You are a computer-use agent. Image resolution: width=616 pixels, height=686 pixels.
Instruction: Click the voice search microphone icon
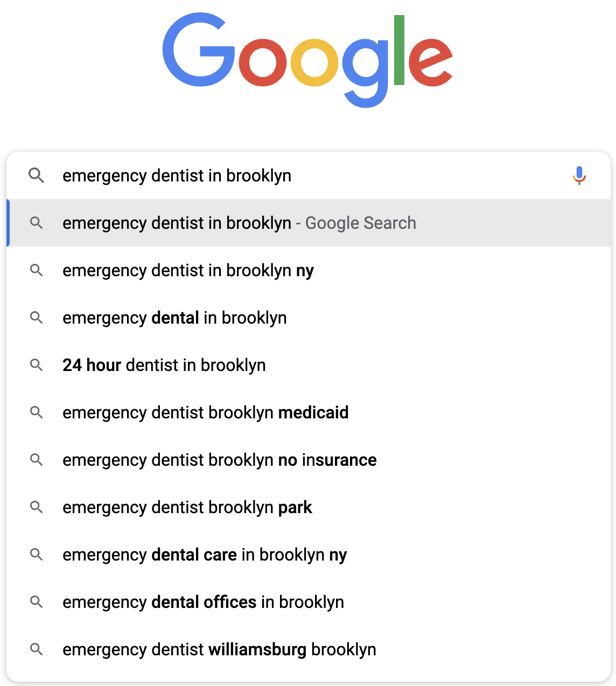(x=579, y=176)
